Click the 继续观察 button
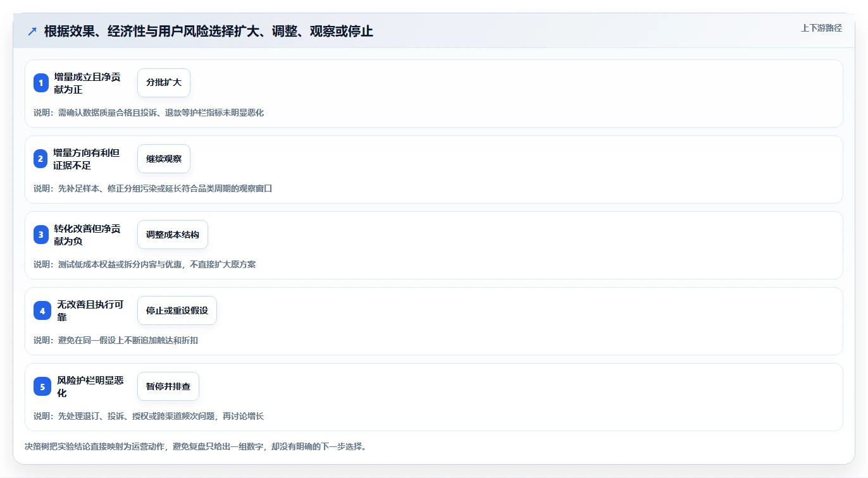 [x=164, y=159]
